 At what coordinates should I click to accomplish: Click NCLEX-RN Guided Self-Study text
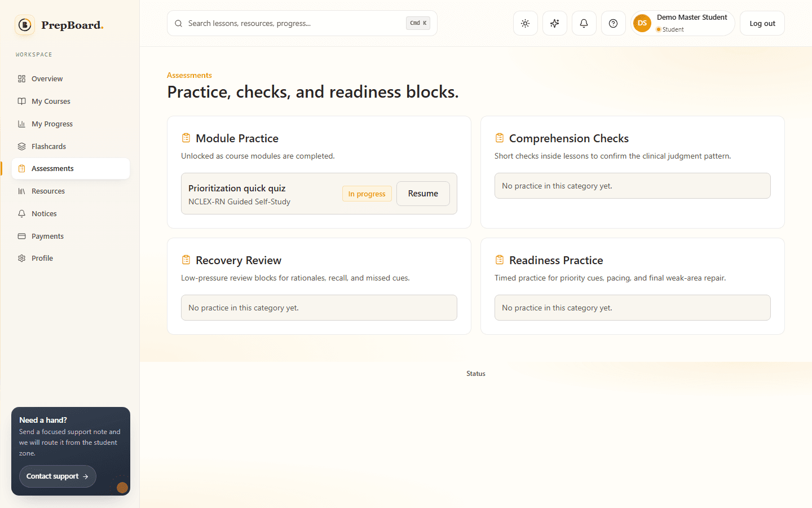point(239,202)
